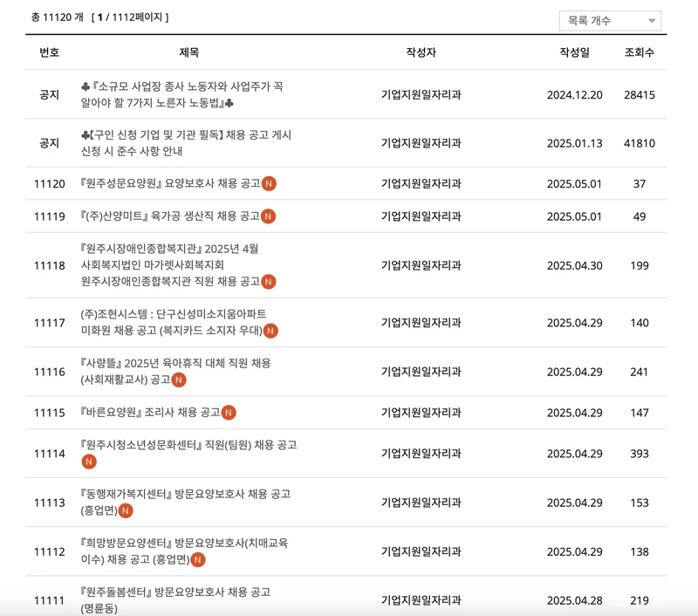Click the N badge on the 희망방문요양센터 listing
Image resolution: width=698 pixels, height=616 pixels.
[198, 560]
